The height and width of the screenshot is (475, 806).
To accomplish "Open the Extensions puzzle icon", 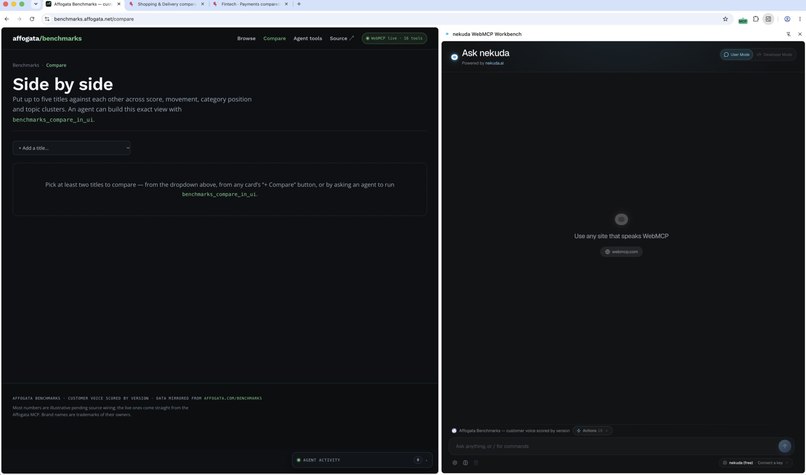I will (x=756, y=19).
